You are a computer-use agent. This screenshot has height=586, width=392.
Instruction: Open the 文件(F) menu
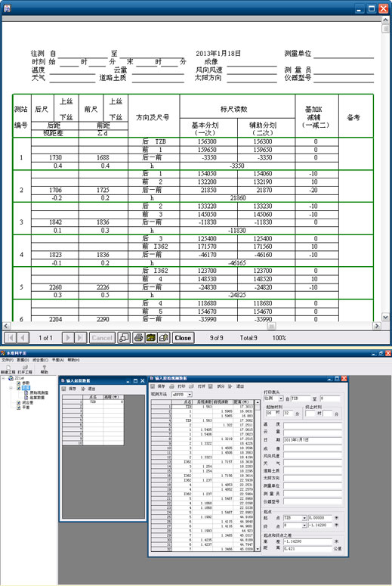coord(8,360)
